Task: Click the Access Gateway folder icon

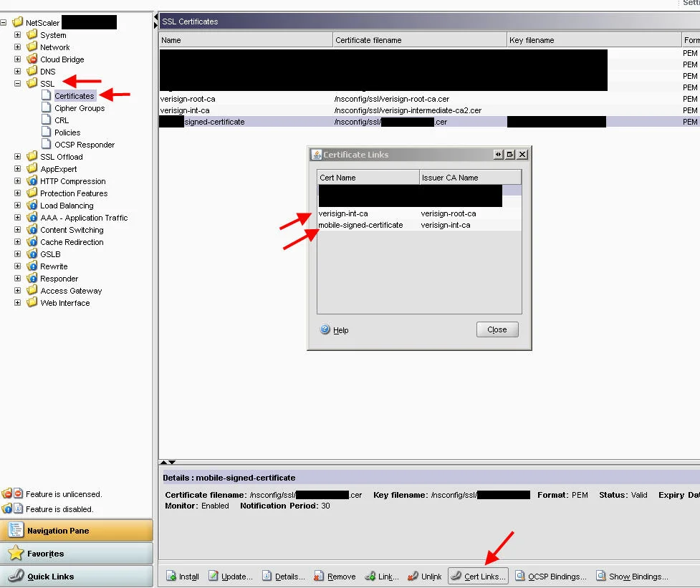Action: click(32, 290)
